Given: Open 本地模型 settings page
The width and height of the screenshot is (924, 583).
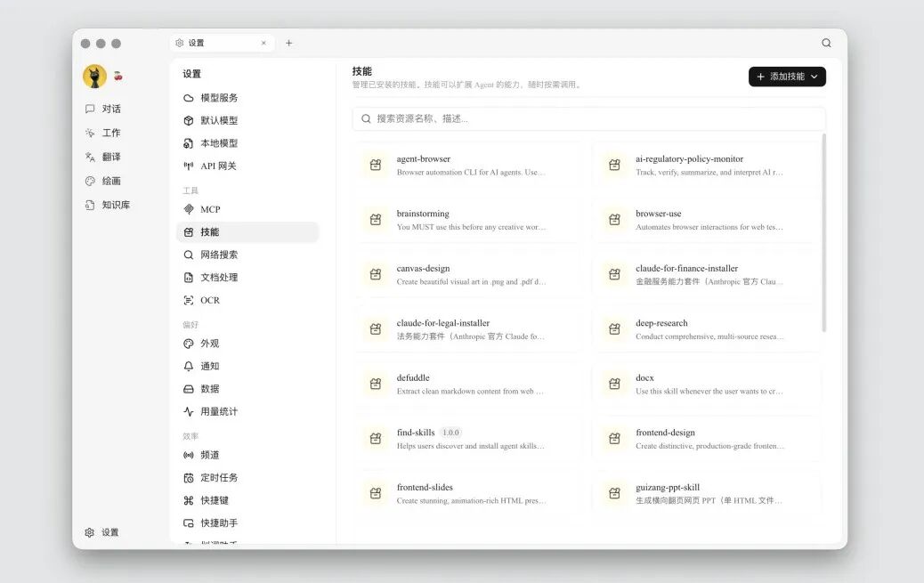Looking at the screenshot, I should pyautogui.click(x=247, y=143).
